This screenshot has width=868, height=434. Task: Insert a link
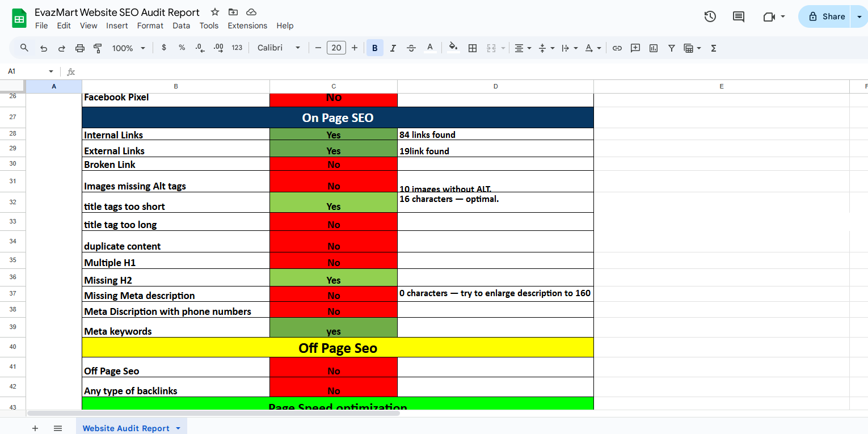tap(617, 48)
